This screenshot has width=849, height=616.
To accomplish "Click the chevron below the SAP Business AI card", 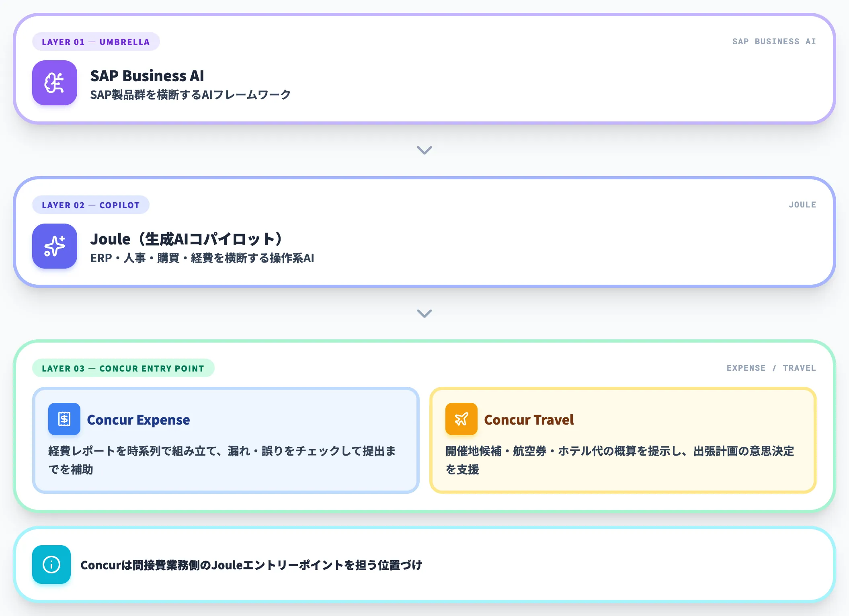I will pos(424,150).
